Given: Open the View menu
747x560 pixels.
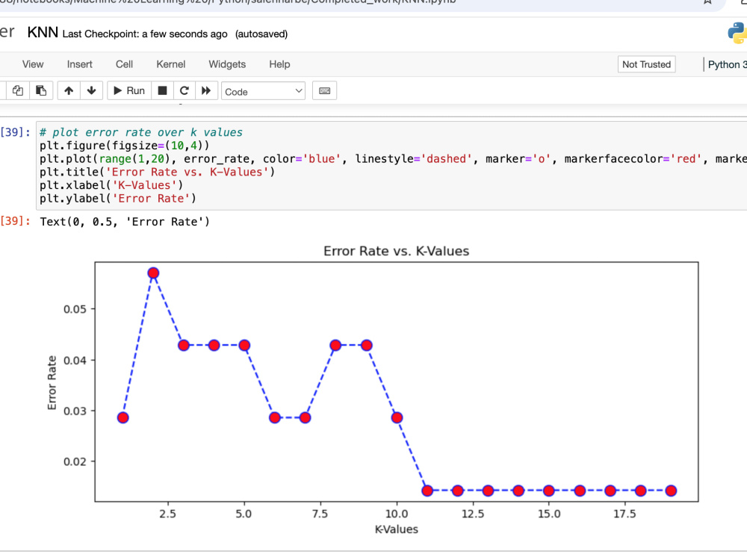Looking at the screenshot, I should coord(33,64).
